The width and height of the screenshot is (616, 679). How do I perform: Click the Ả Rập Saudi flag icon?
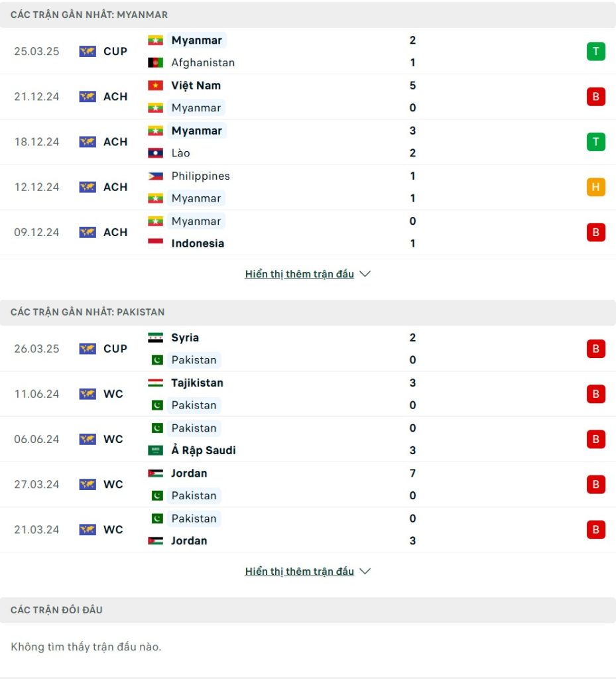(x=155, y=450)
